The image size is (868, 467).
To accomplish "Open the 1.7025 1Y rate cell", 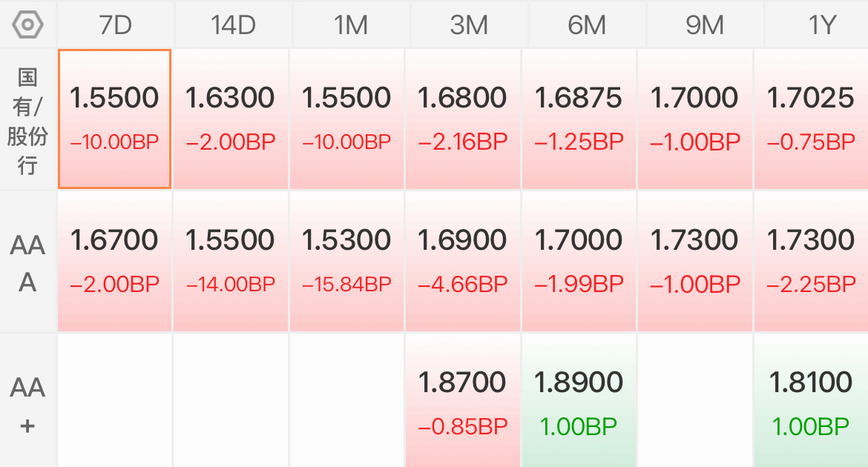I will [x=811, y=119].
